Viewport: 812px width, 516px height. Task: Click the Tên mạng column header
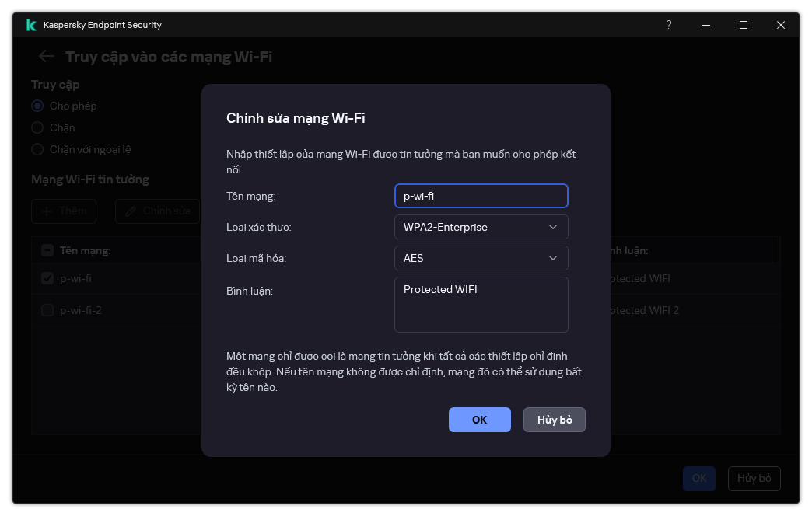(86, 250)
